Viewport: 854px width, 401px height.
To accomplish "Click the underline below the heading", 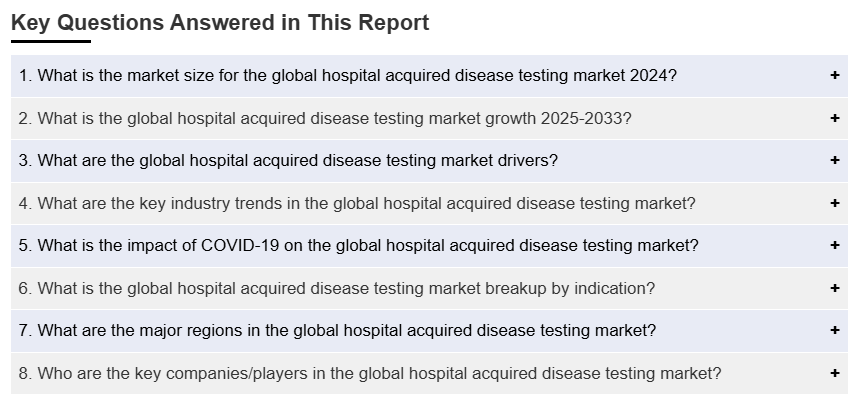I will pos(51,42).
